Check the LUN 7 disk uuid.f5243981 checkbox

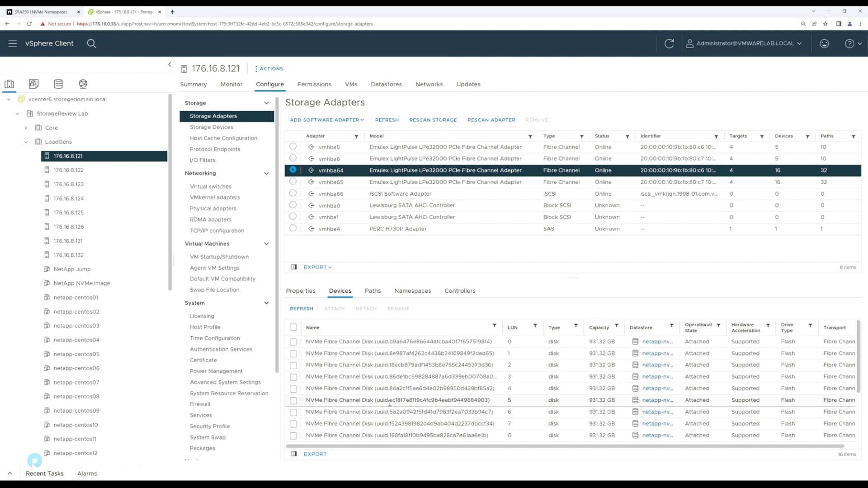293,424
